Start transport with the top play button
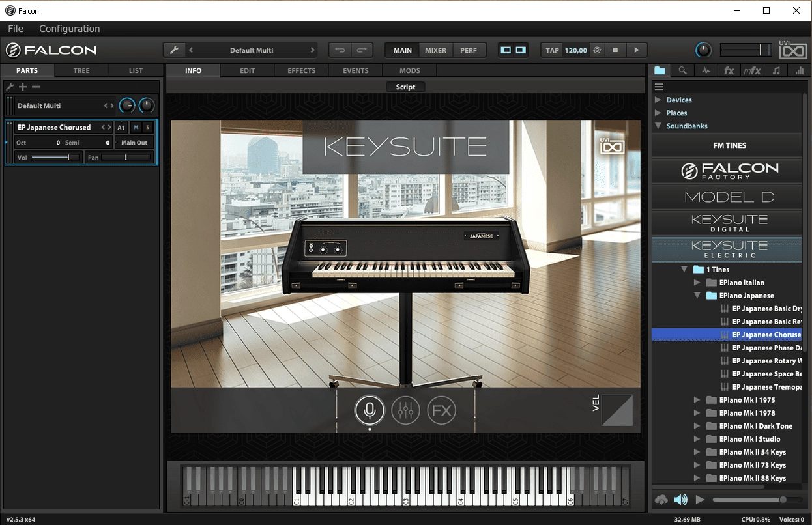Image resolution: width=812 pixels, height=525 pixels. (x=637, y=50)
